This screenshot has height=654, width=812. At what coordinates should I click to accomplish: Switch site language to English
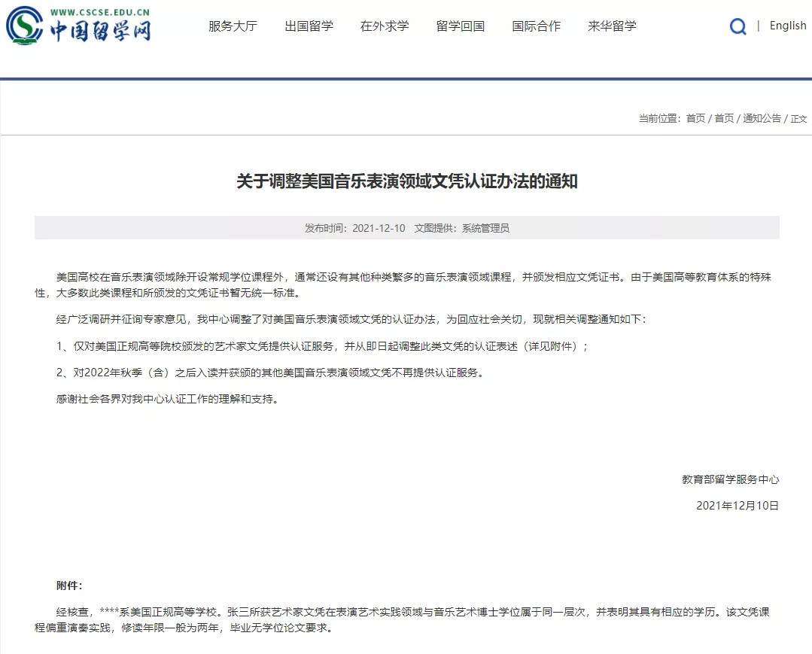coord(788,26)
